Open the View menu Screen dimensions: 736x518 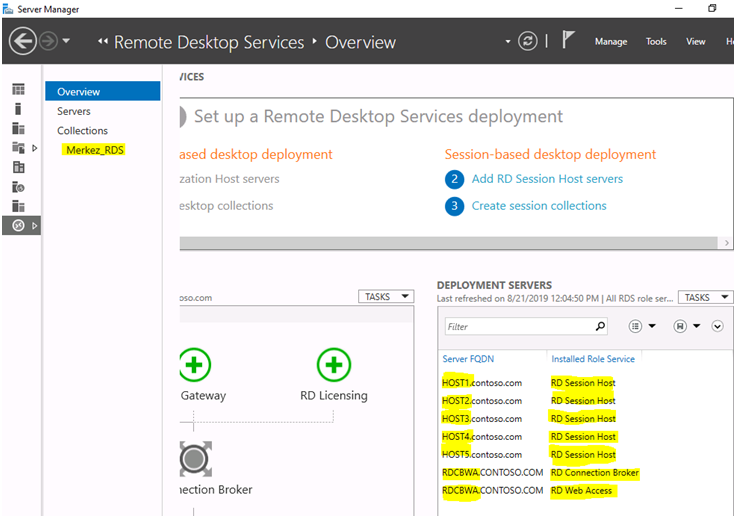pos(695,42)
